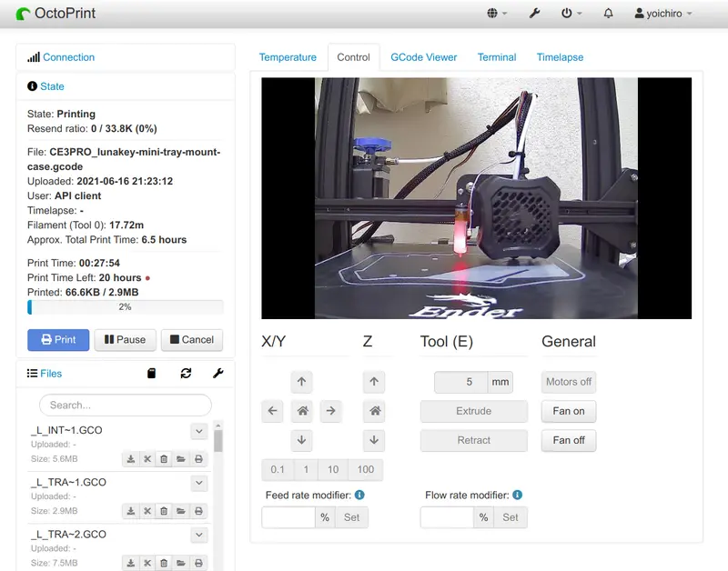This screenshot has width=728, height=571.
Task: Open file list settings wrench
Action: [x=218, y=374]
